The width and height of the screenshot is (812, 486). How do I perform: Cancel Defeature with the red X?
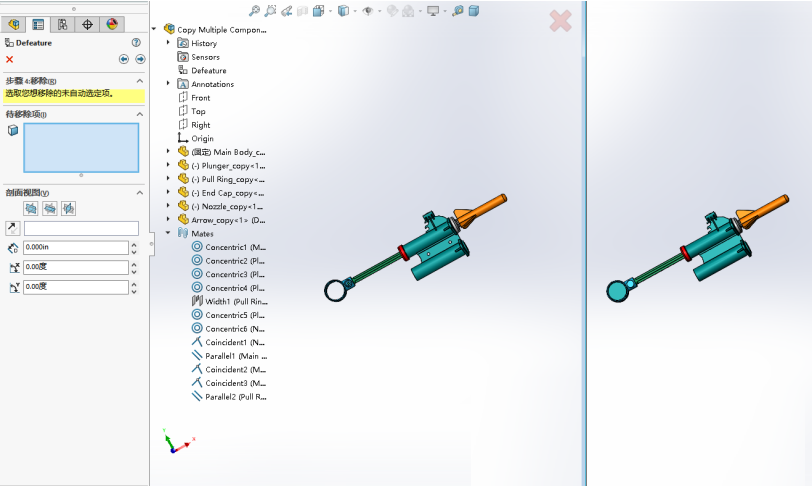[x=10, y=60]
